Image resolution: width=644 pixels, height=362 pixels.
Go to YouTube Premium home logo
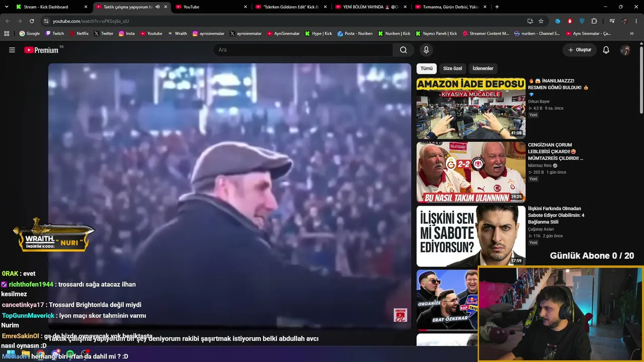coord(41,50)
